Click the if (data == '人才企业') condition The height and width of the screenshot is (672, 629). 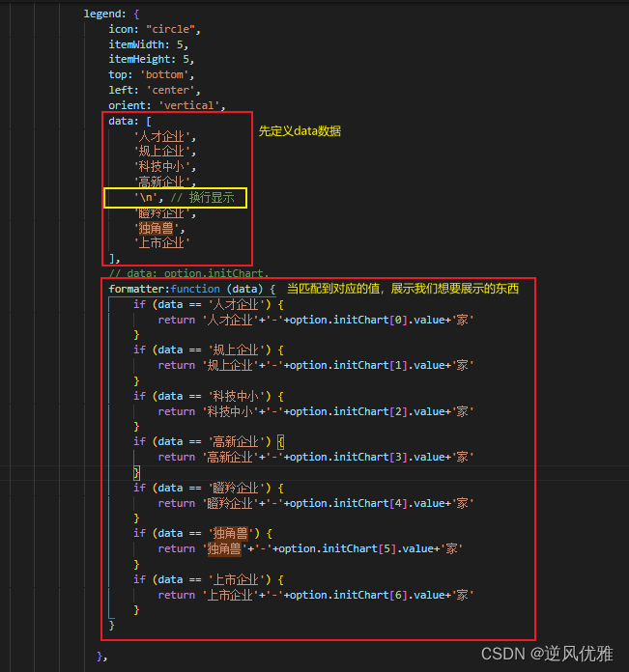tap(209, 305)
